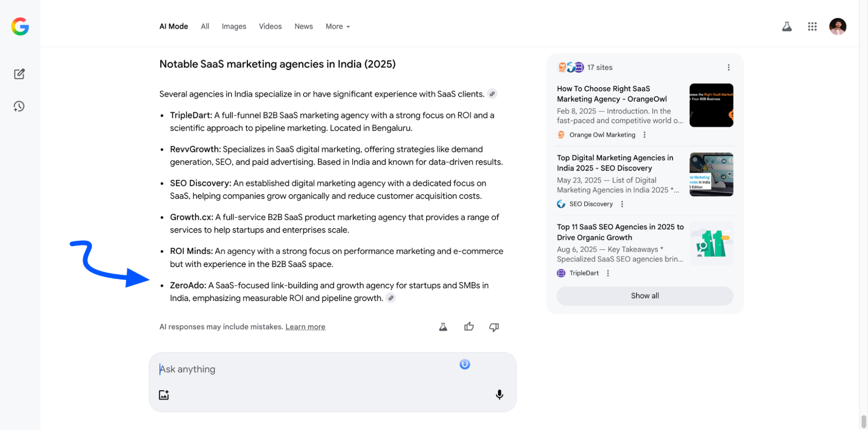The image size is (868, 430).
Task: Switch to the Images tab
Action: click(234, 26)
